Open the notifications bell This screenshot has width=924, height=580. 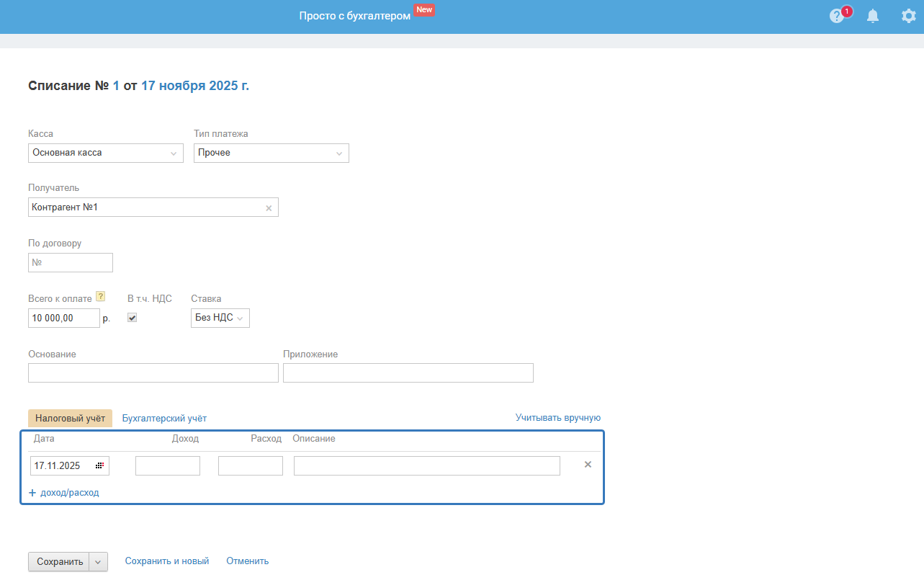click(x=873, y=16)
